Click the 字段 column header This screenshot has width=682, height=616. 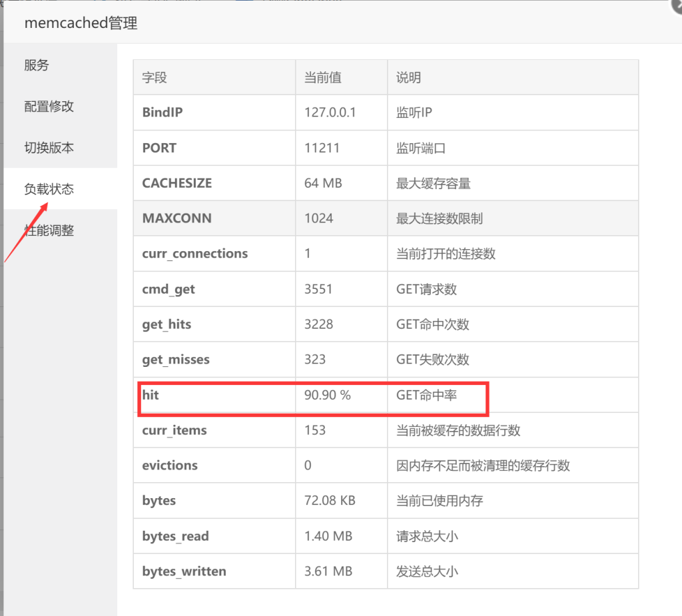[155, 77]
